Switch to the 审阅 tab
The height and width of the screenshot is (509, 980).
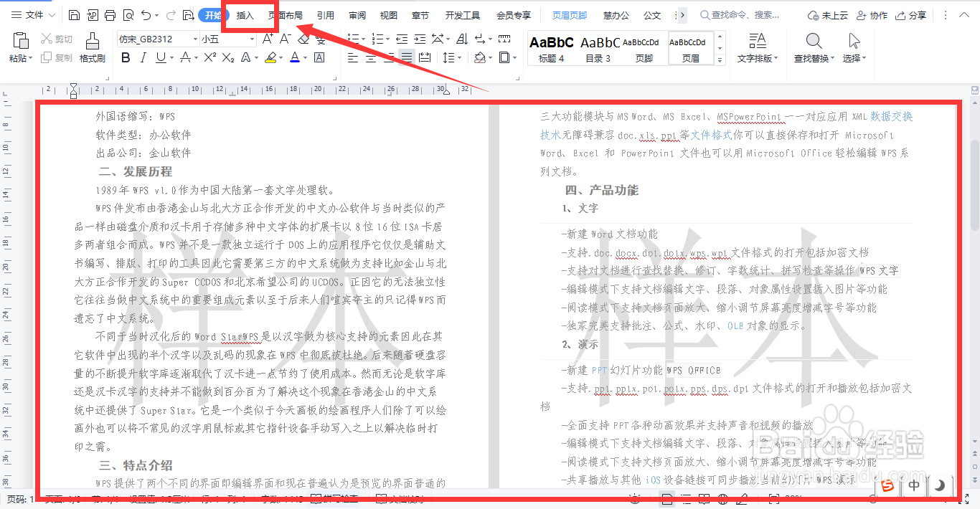click(357, 15)
